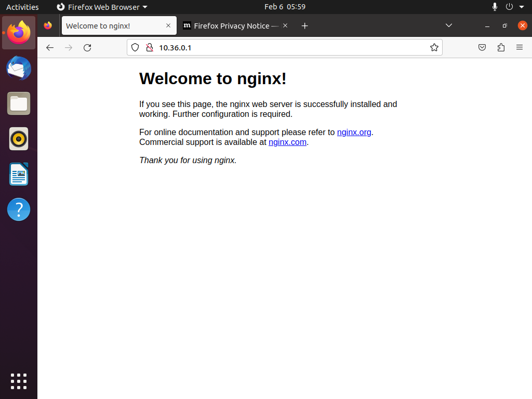Show insecure connection padlock info

point(149,47)
